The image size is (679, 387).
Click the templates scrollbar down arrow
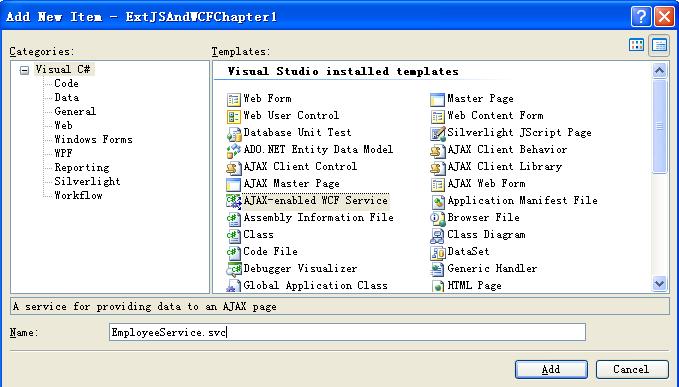click(659, 284)
